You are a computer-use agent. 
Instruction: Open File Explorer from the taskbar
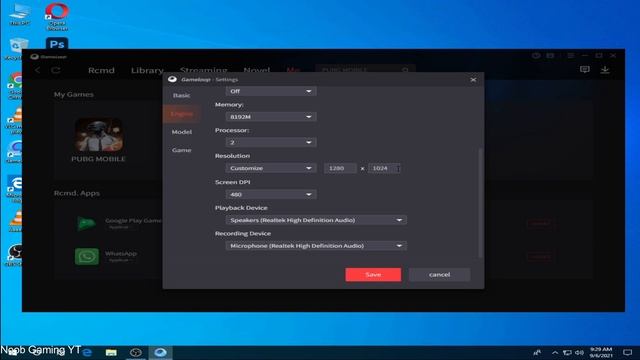[111, 352]
